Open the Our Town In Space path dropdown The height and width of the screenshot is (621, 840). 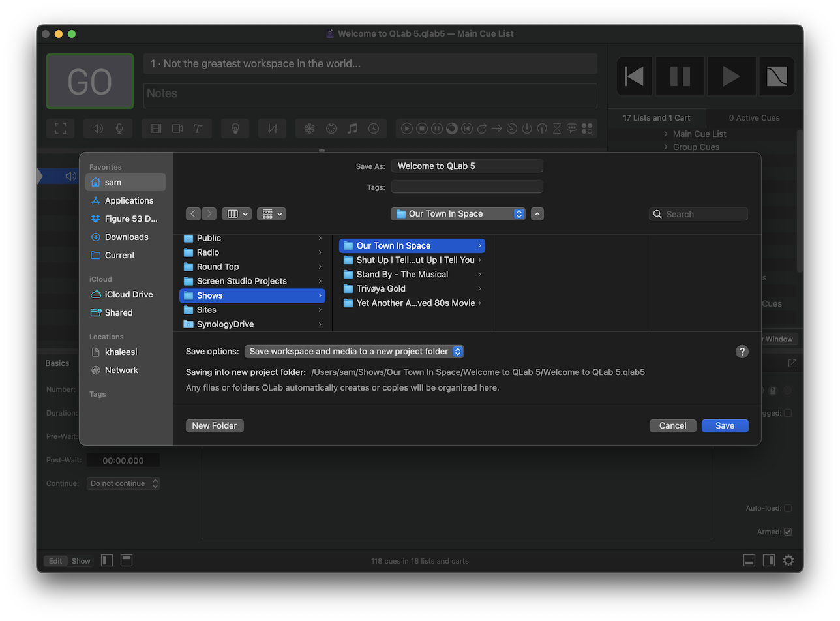click(458, 213)
